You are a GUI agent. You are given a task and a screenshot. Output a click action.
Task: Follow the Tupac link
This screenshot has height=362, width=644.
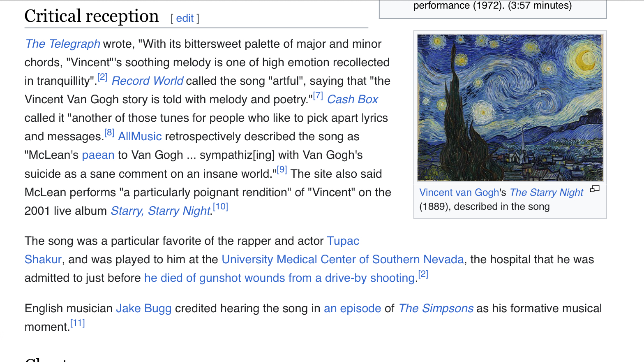pos(343,241)
